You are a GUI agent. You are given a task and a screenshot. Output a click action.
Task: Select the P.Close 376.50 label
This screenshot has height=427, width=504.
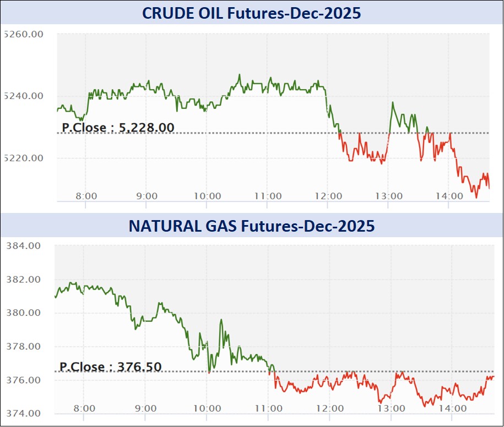click(111, 366)
